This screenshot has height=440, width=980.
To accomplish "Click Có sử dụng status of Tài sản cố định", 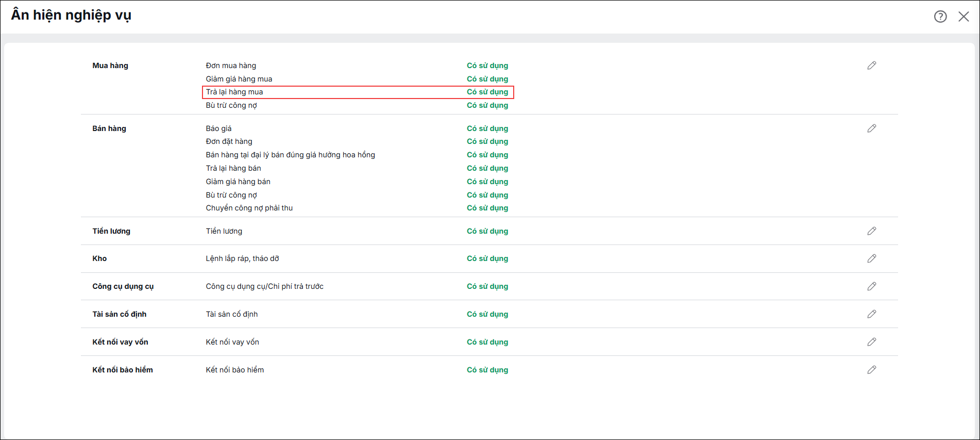I will pyautogui.click(x=487, y=314).
